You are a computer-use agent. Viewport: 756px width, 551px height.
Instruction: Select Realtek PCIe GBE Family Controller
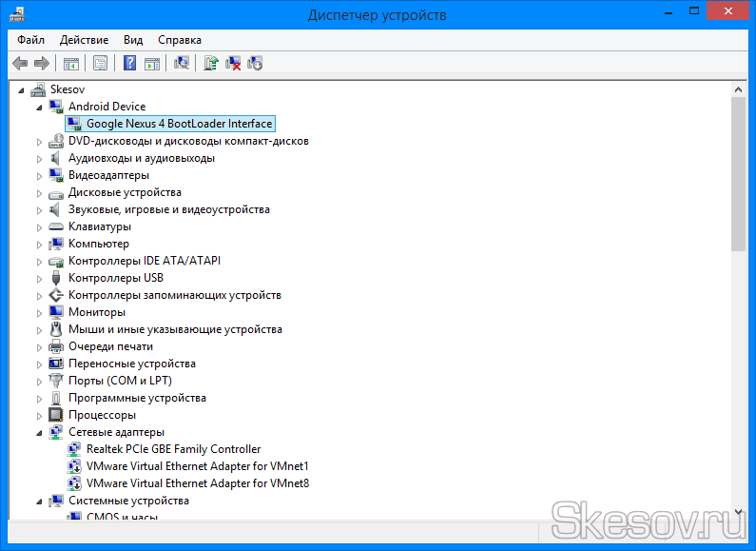(173, 449)
